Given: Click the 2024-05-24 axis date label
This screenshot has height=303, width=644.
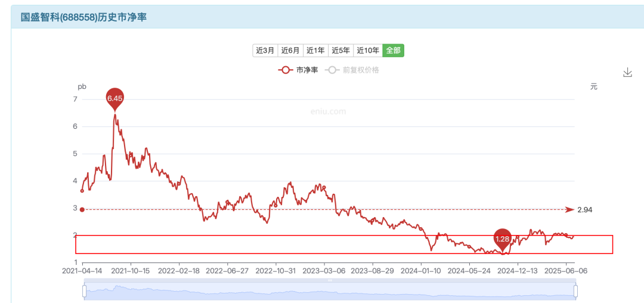Looking at the screenshot, I should point(469,271).
